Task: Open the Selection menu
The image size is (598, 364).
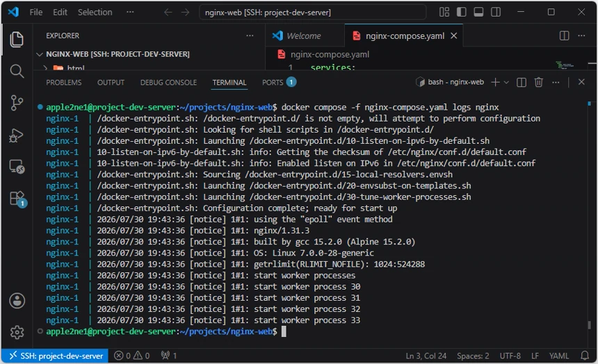Action: click(x=95, y=13)
